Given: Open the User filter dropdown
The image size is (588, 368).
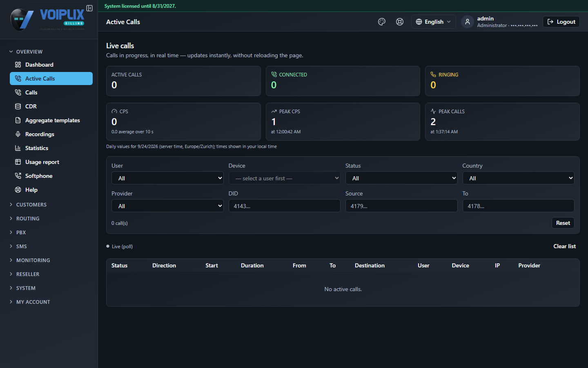Looking at the screenshot, I should (x=167, y=178).
